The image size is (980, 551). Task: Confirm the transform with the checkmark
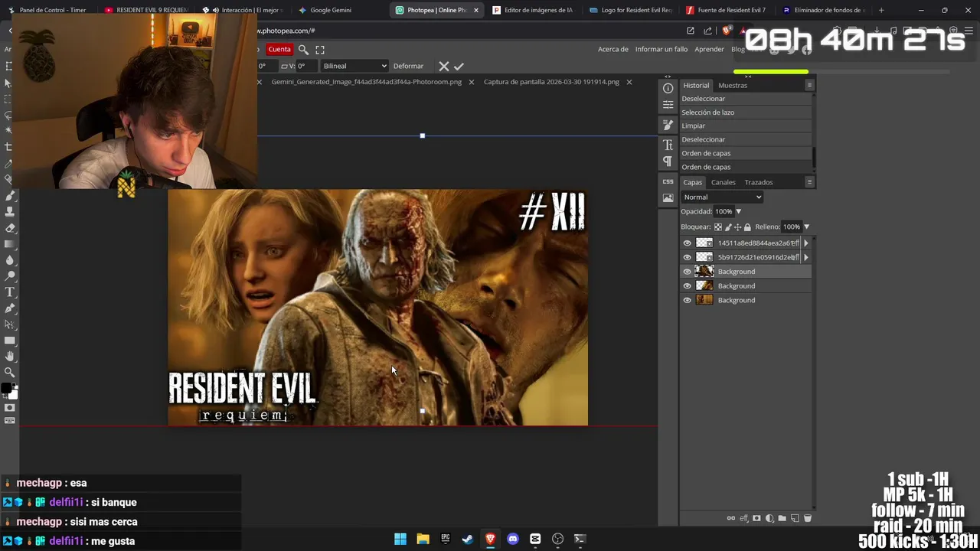459,66
